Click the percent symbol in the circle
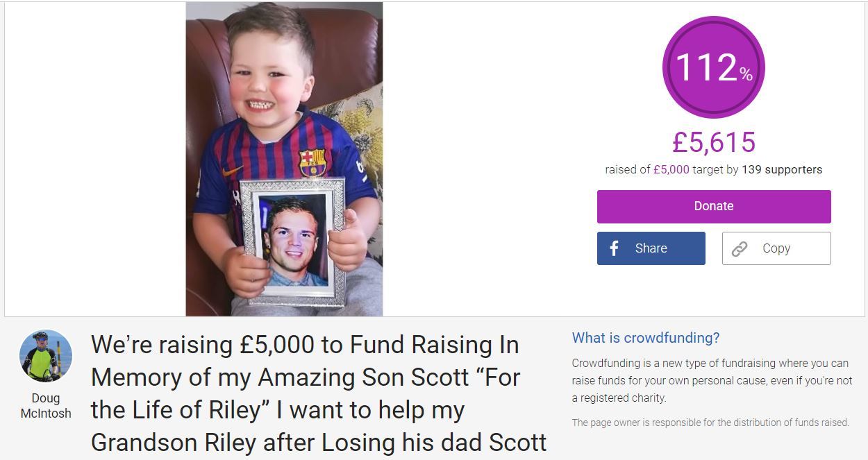868x460 pixels. [x=746, y=75]
